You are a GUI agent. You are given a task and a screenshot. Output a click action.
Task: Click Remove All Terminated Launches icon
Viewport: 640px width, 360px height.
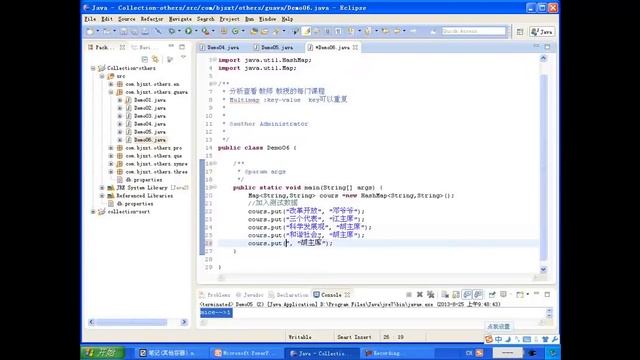(x=430, y=294)
